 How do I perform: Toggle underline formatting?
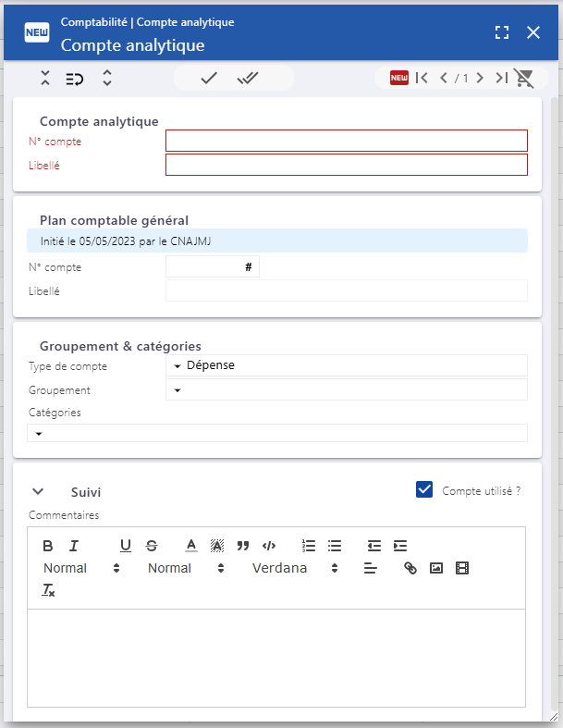pyautogui.click(x=126, y=546)
